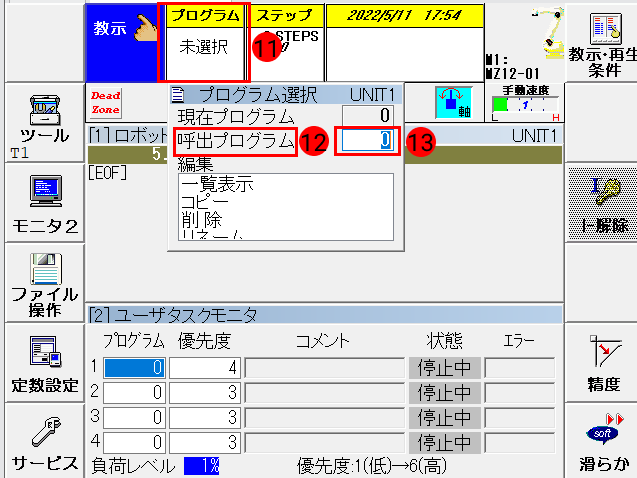Click task 1 停止中 status
The width and height of the screenshot is (637, 478).
tap(445, 368)
